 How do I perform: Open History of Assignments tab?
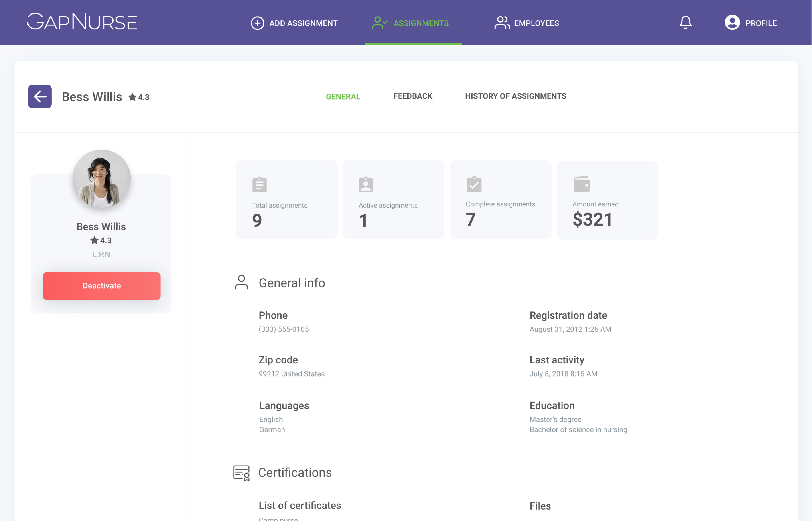(x=516, y=96)
